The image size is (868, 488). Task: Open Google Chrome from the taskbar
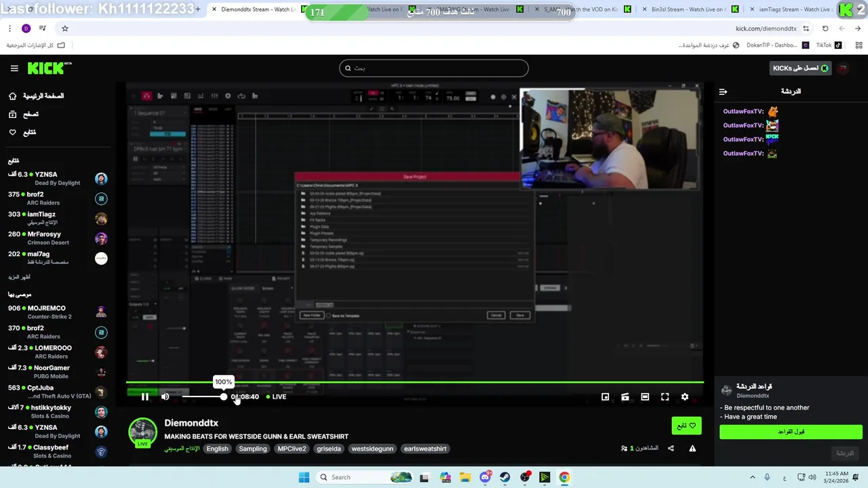tap(564, 477)
